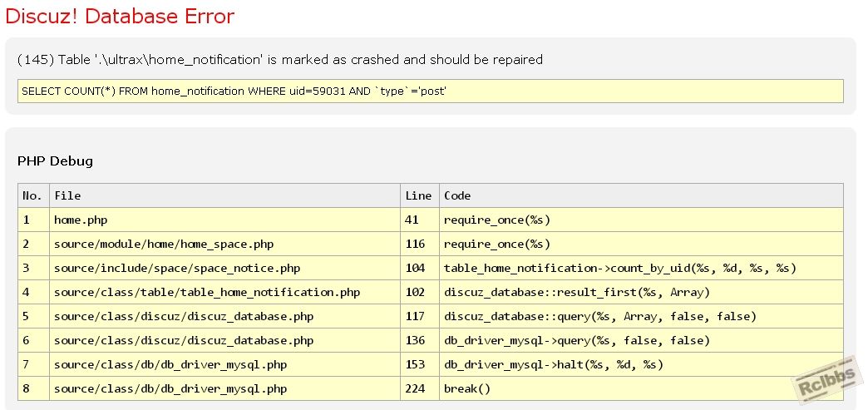Select discuz_database.php cell in row 6
This screenshot has width=868, height=410.
click(x=224, y=340)
